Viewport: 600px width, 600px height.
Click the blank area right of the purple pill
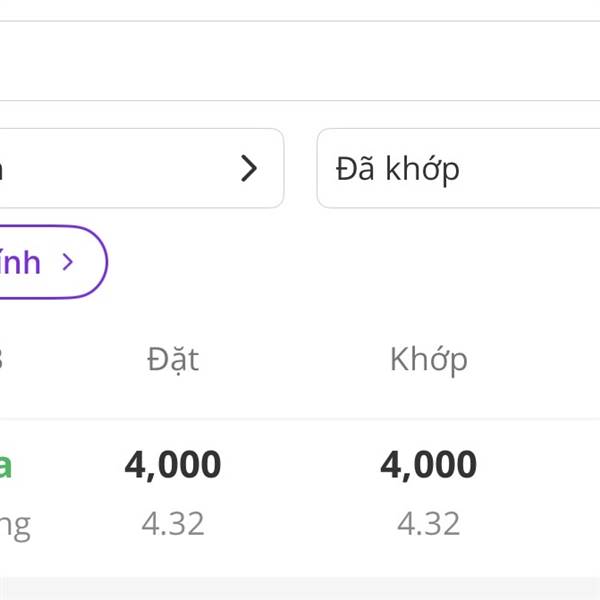[x=350, y=262]
